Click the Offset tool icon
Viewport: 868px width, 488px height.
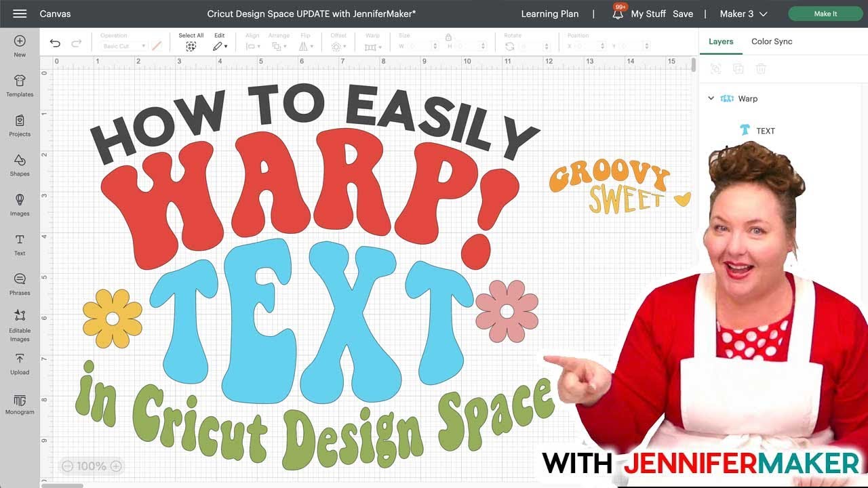point(336,47)
